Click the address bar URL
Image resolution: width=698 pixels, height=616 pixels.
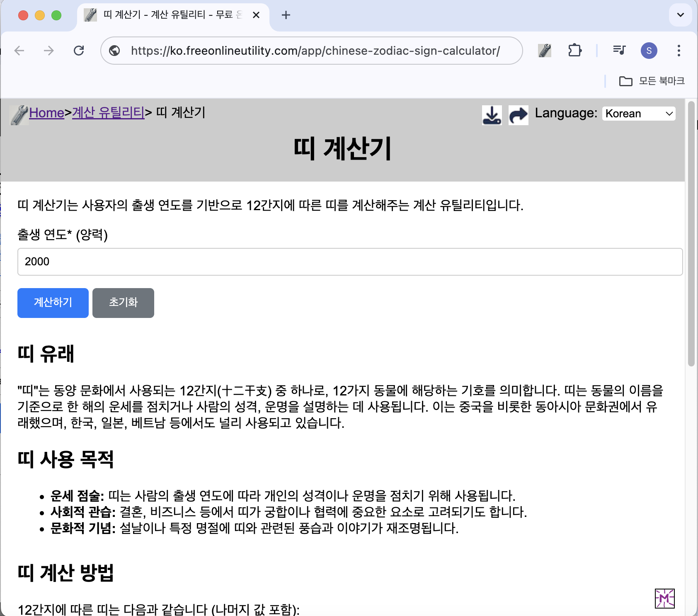coord(315,51)
